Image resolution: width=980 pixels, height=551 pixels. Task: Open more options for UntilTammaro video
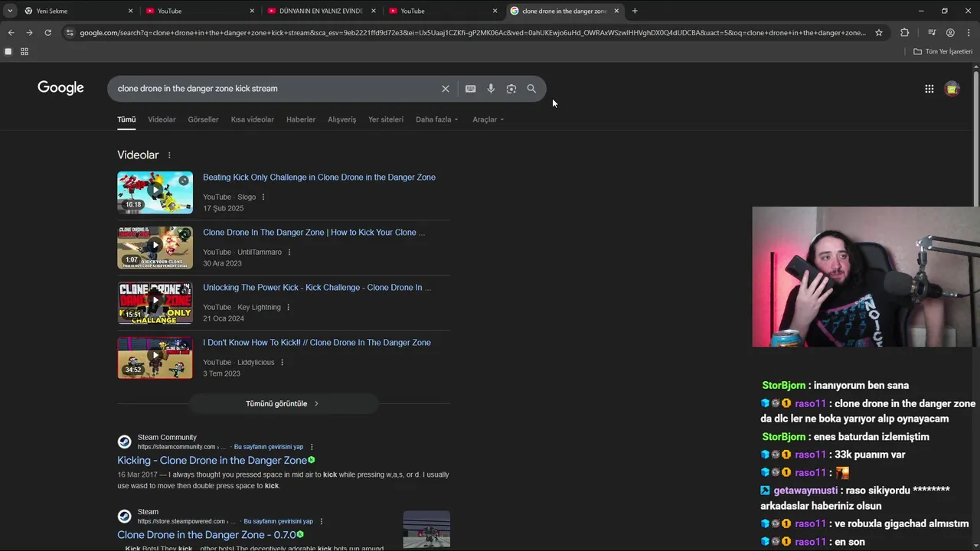pyautogui.click(x=289, y=253)
